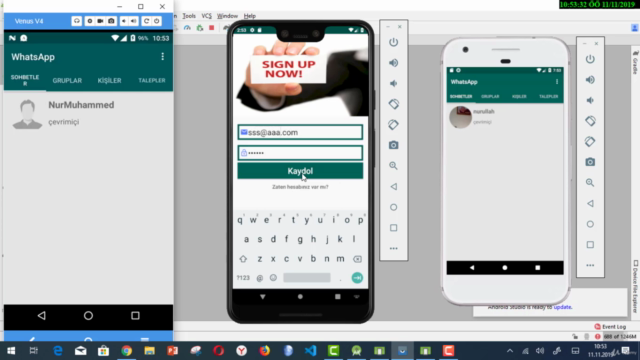Click the Overview square on the center emulator side panel
Screen dimensions: 640x360
pyautogui.click(x=393, y=228)
